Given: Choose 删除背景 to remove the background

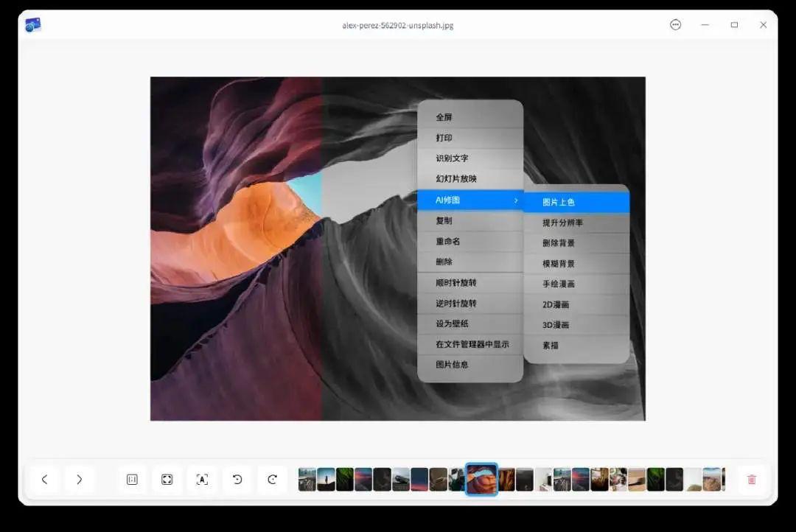Looking at the screenshot, I should (x=558, y=242).
